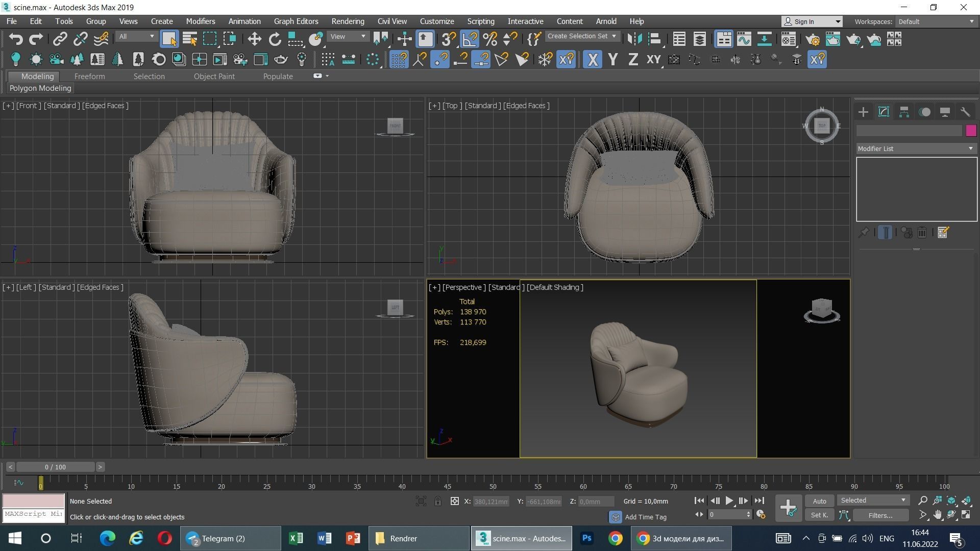980x551 pixels.
Task: Toggle the Percent Snap button
Action: tap(490, 39)
